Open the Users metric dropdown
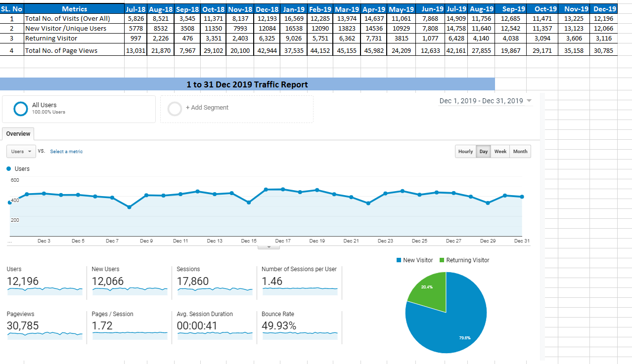The width and height of the screenshot is (632, 364). [21, 152]
